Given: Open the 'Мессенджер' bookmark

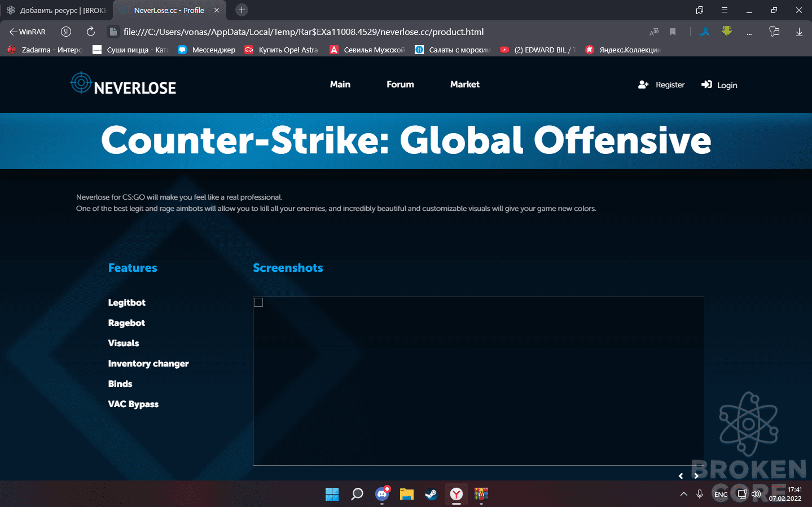Looking at the screenshot, I should 207,50.
